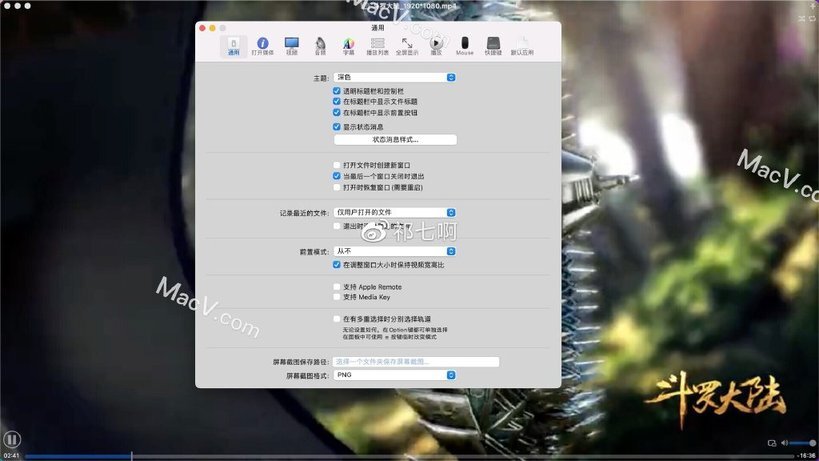The width and height of the screenshot is (819, 461).
Task: Click the -16:36 remaining time label
Action: [x=806, y=456]
